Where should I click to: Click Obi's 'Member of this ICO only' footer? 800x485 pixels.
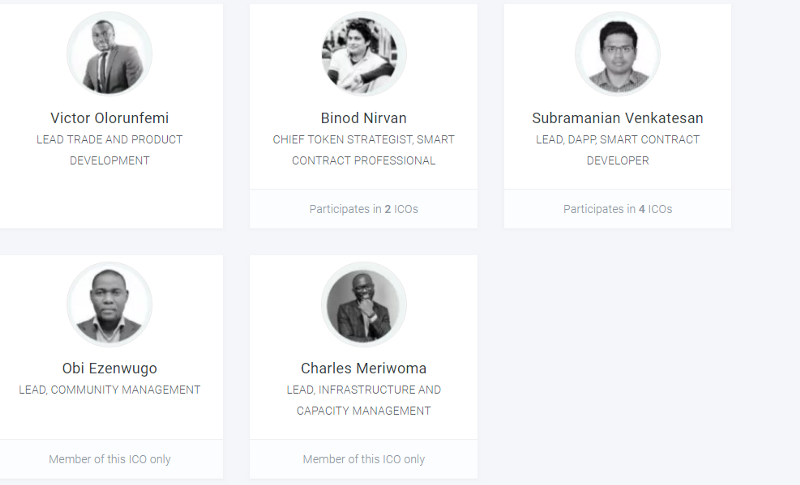[x=109, y=459]
